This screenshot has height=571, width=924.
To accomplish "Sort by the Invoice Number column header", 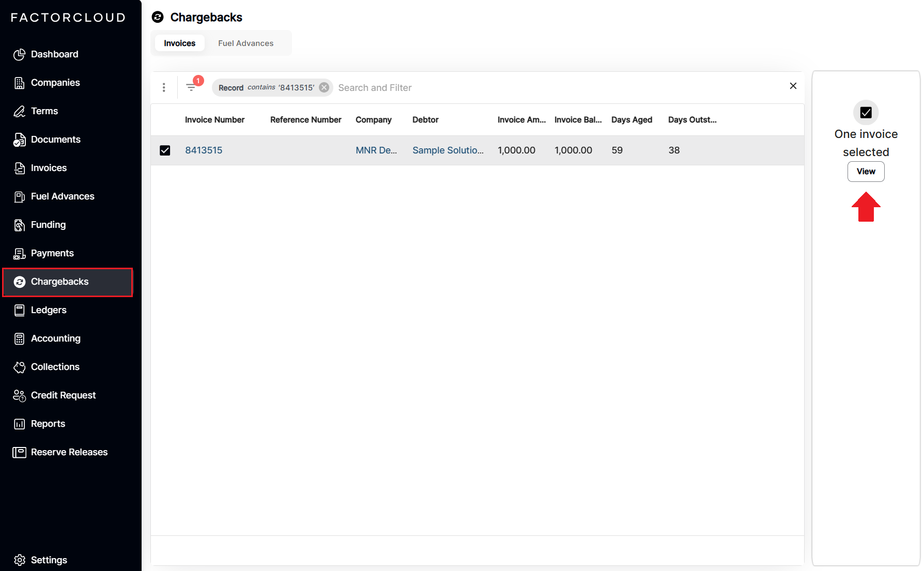I will click(214, 119).
